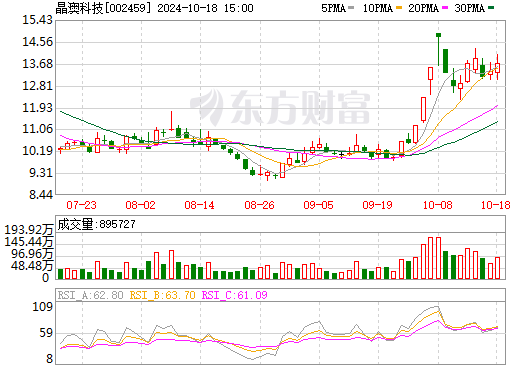This screenshot has width=520, height=365.
Task: Click the RSI_C:61.09 indicator label
Action: coord(235,295)
